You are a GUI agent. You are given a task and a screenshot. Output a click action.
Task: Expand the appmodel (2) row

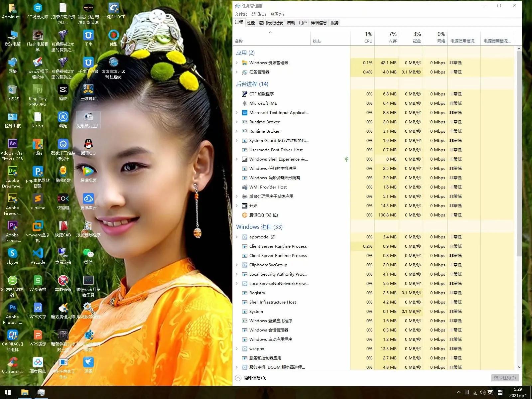(237, 237)
